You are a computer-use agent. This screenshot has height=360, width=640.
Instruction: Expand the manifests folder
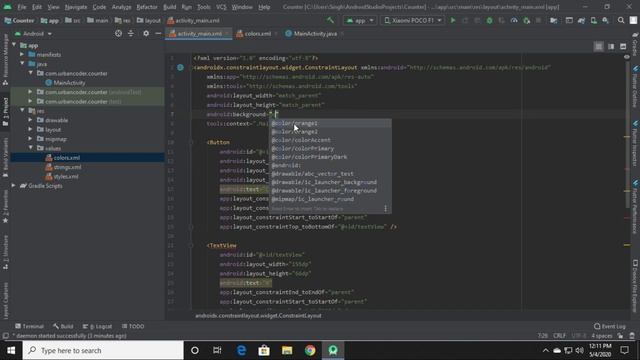(x=22, y=54)
